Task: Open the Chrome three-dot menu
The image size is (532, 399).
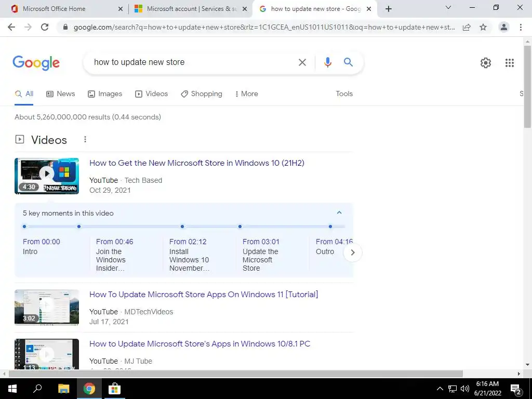Action: coord(521,27)
